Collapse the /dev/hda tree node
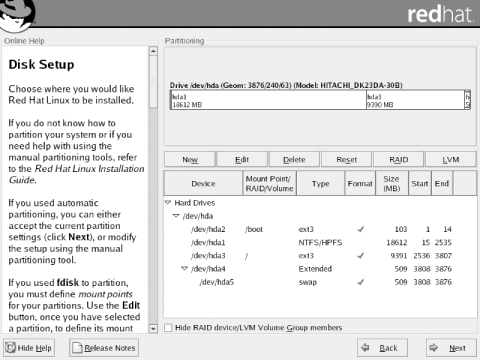This screenshot has width=481, height=360. [176, 216]
